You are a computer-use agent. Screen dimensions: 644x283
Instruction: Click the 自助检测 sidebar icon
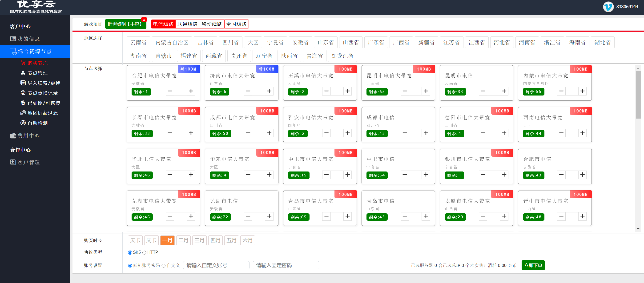tap(23, 123)
